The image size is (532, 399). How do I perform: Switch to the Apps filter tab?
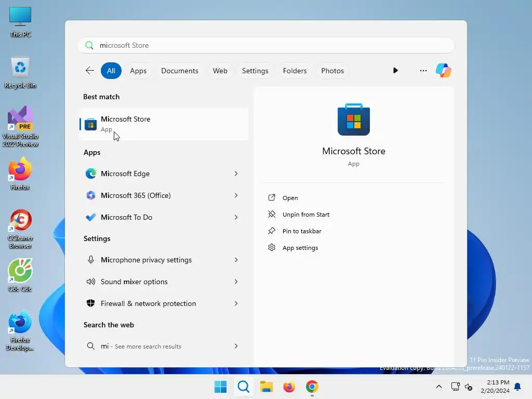(x=138, y=71)
